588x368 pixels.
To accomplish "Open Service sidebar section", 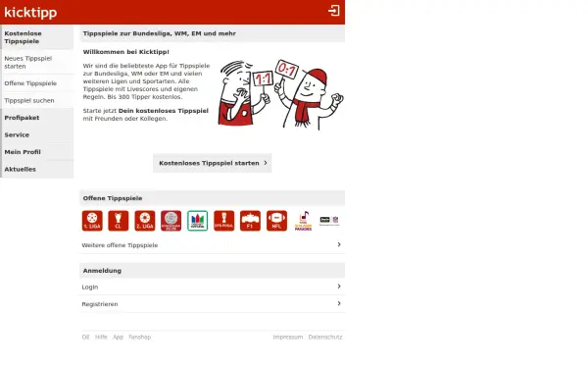I will tap(37, 134).
